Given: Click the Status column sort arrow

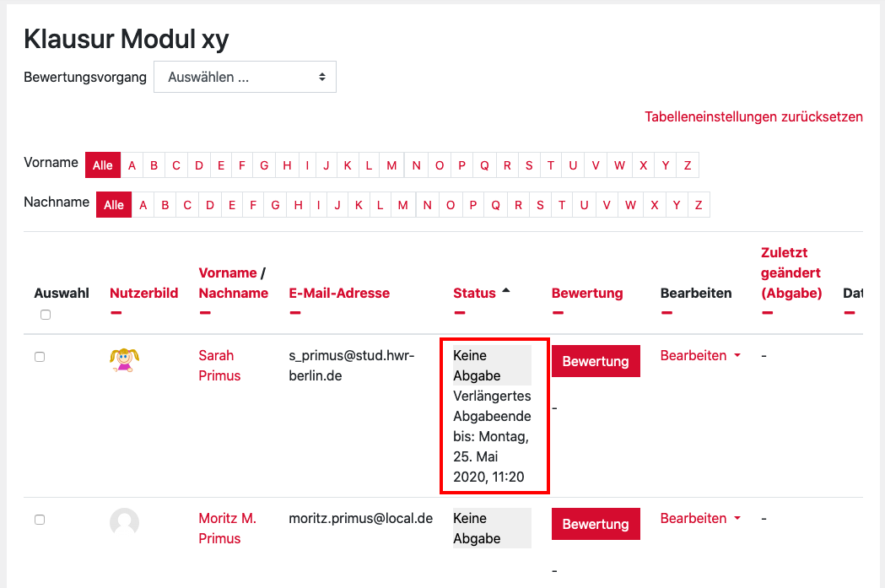Looking at the screenshot, I should pos(506,290).
